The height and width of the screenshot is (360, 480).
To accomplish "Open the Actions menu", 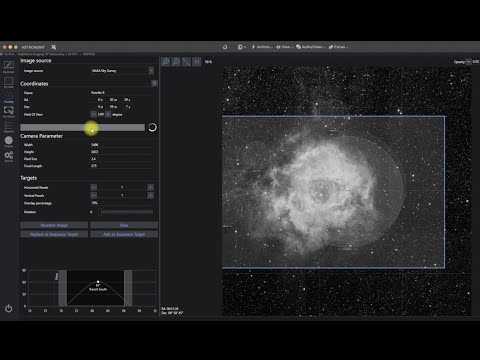I will click(262, 47).
